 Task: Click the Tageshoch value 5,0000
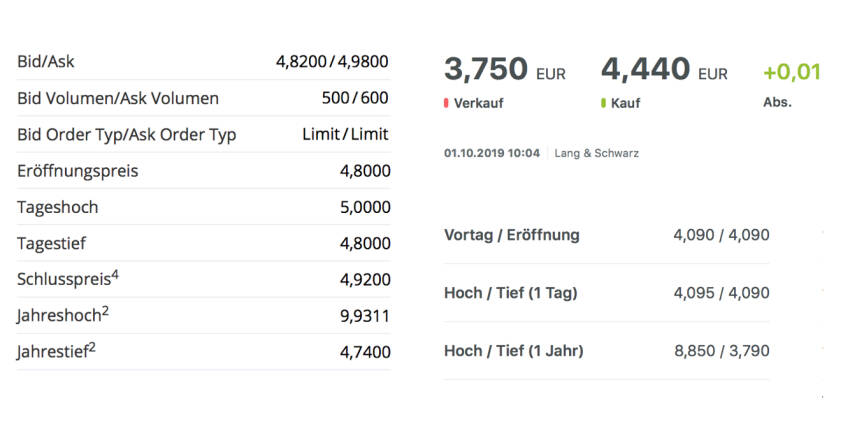(365, 207)
